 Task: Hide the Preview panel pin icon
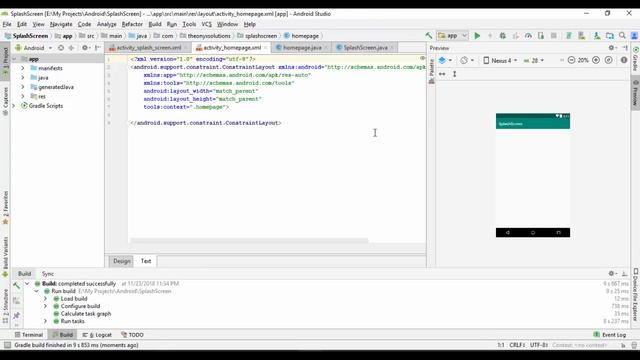coord(625,48)
